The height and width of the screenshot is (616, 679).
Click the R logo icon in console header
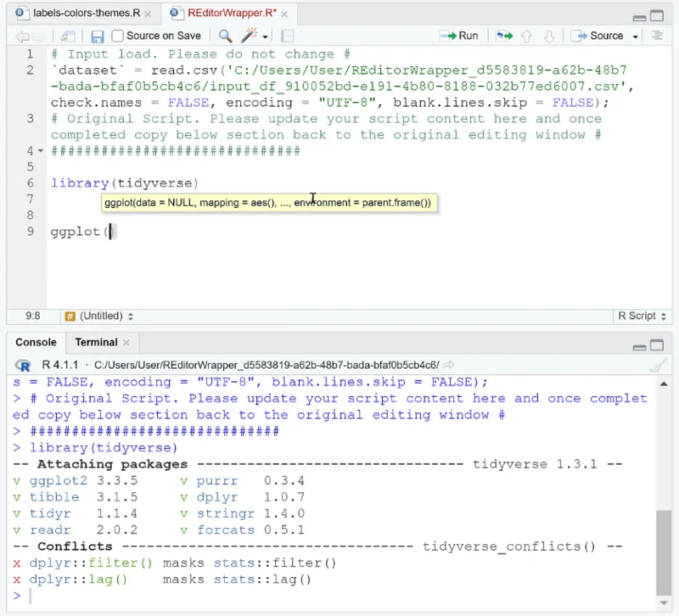23,366
